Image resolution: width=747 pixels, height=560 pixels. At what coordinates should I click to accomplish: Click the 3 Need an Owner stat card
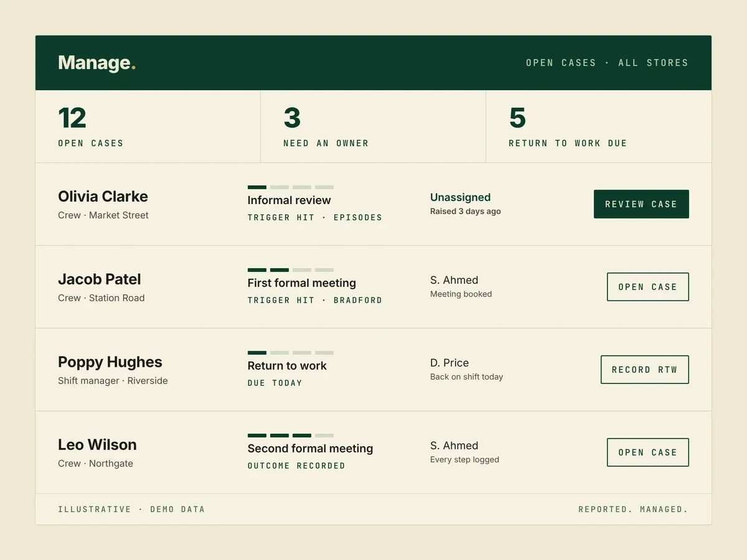tap(374, 126)
